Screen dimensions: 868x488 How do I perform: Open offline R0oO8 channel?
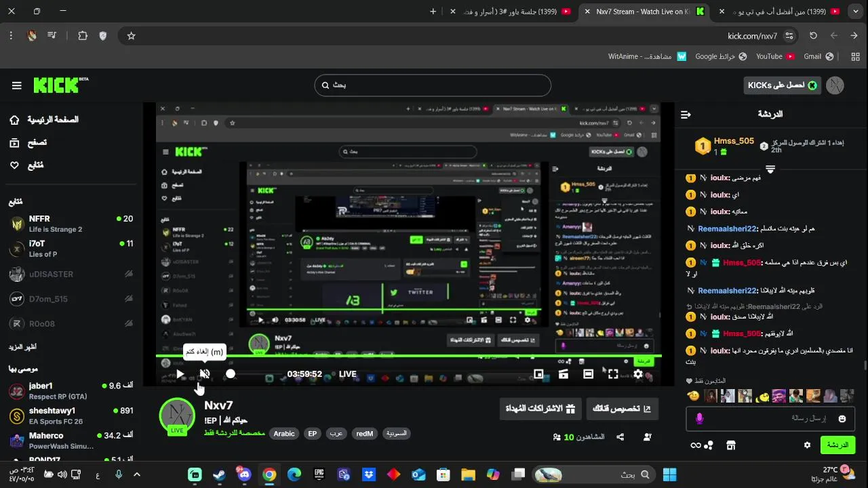tap(71, 324)
